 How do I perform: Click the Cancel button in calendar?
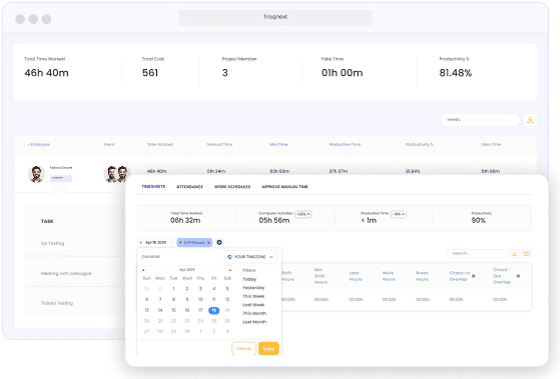tap(244, 349)
